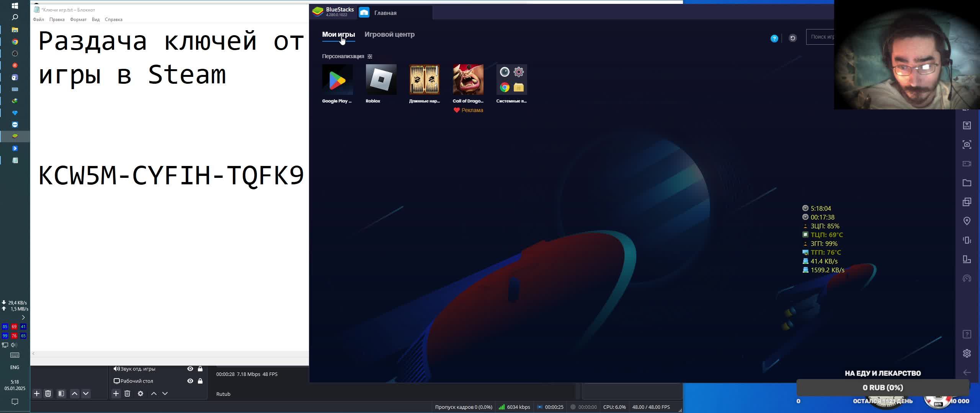Click the install APK icon in sidebar

(x=967, y=125)
